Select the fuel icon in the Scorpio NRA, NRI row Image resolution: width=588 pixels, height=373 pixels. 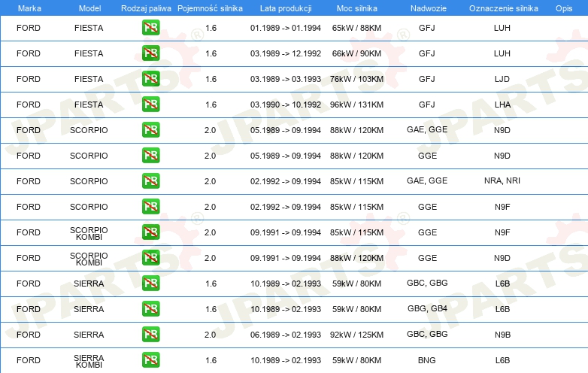(150, 181)
